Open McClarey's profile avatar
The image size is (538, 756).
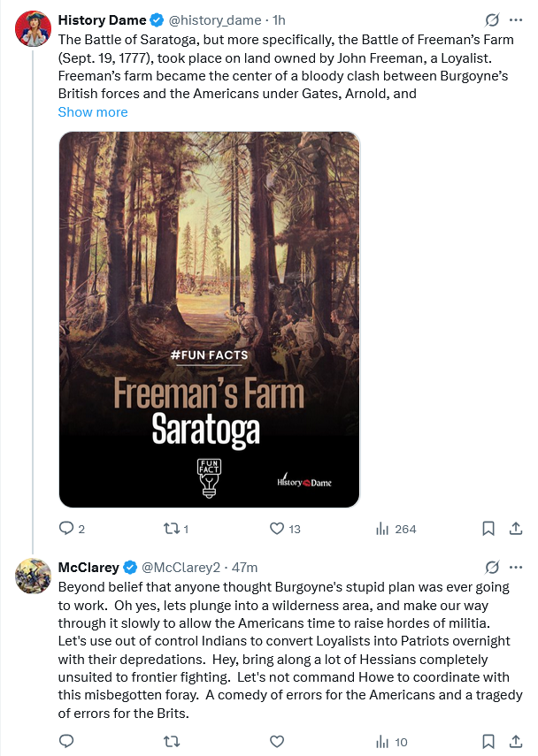(33, 576)
